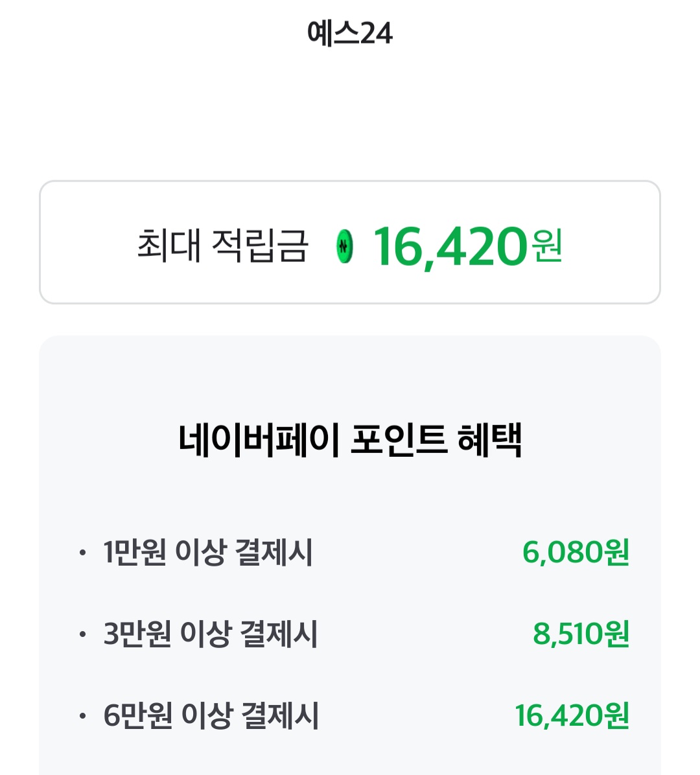Image resolution: width=700 pixels, height=775 pixels.
Task: Click the bullet before 1만원 이상 결제시
Action: tap(82, 553)
